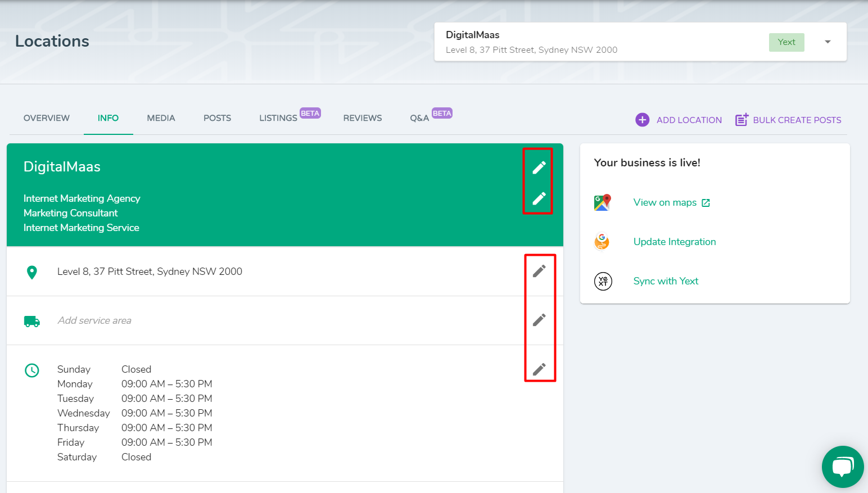Open the location chat widget
868x493 pixels.
(843, 467)
